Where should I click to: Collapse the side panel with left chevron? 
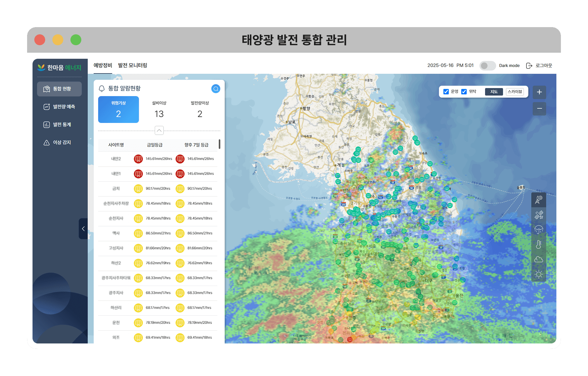pos(83,229)
